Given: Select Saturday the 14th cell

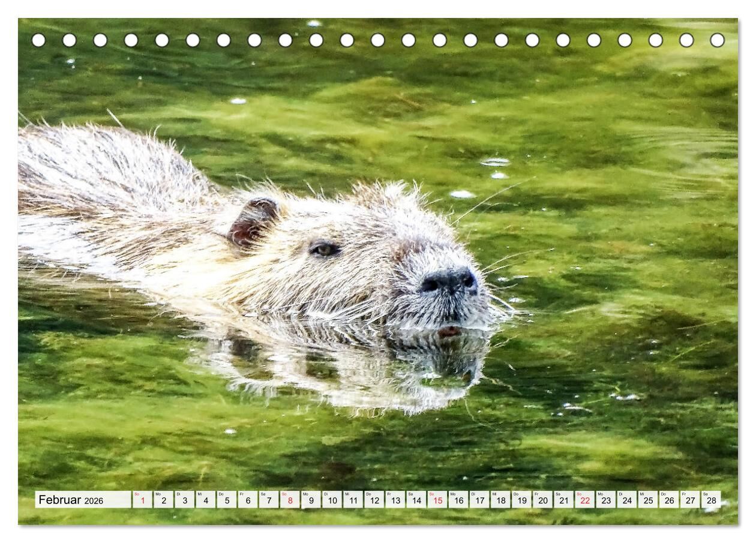Looking at the screenshot, I should 416,500.
